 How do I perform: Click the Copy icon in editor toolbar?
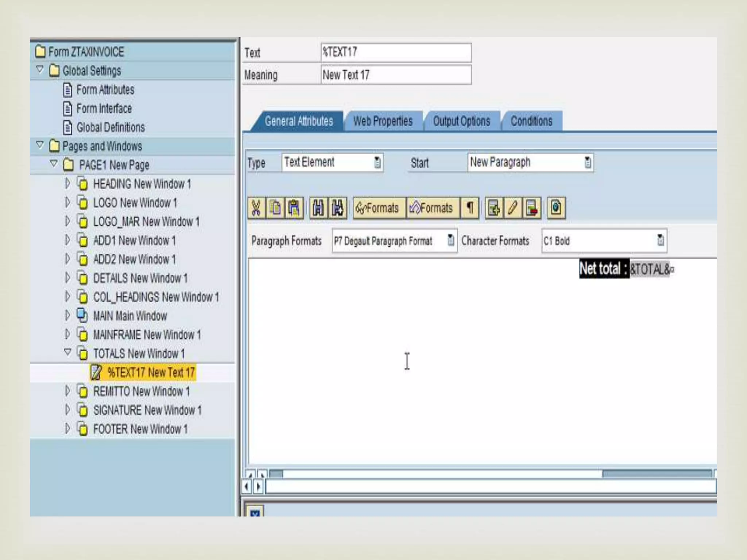pyautogui.click(x=275, y=208)
